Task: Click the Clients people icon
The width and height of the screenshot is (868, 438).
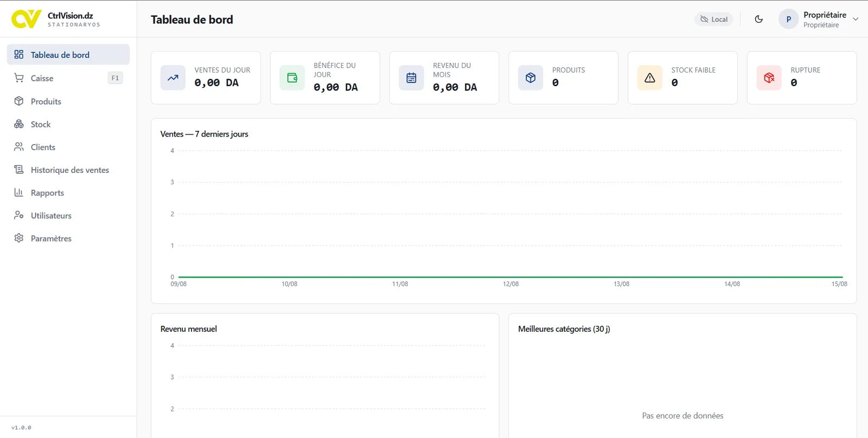Action: click(19, 147)
